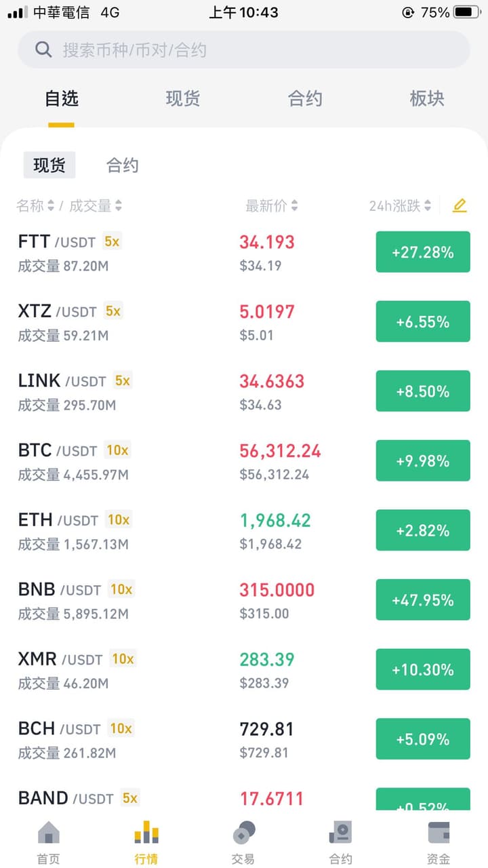Switch to the 板块 sectors tab

[x=427, y=99]
